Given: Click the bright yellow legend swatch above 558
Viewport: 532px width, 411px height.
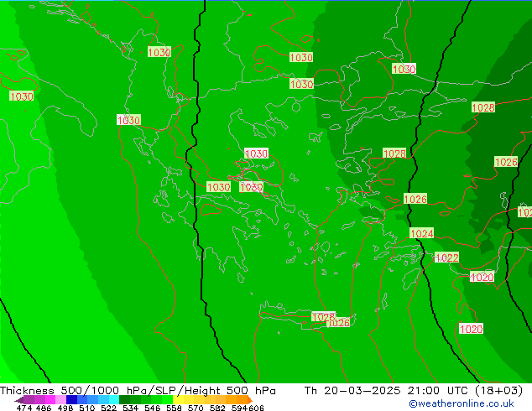Looking at the screenshot, I should click(178, 399).
